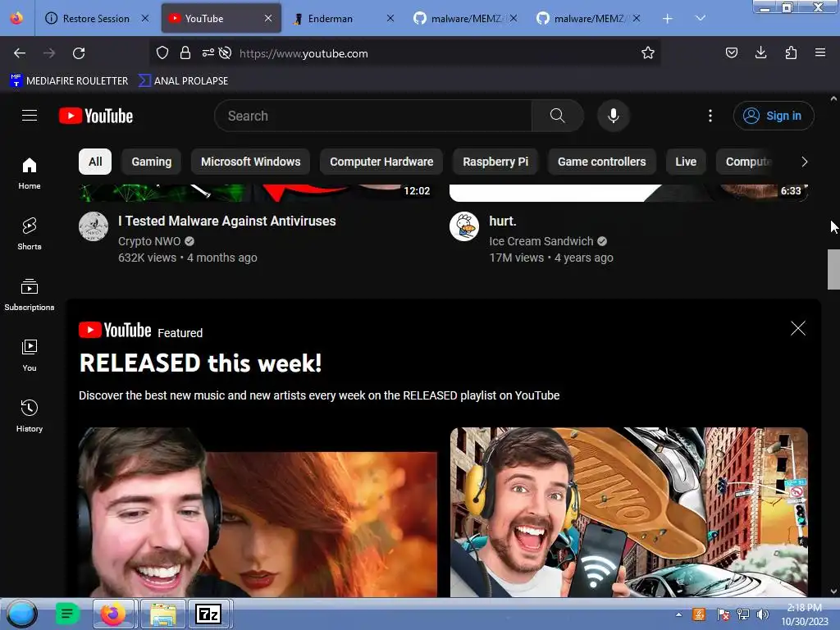Click the tracking protection shield icon
Viewport: 840px width, 630px height.
click(162, 53)
